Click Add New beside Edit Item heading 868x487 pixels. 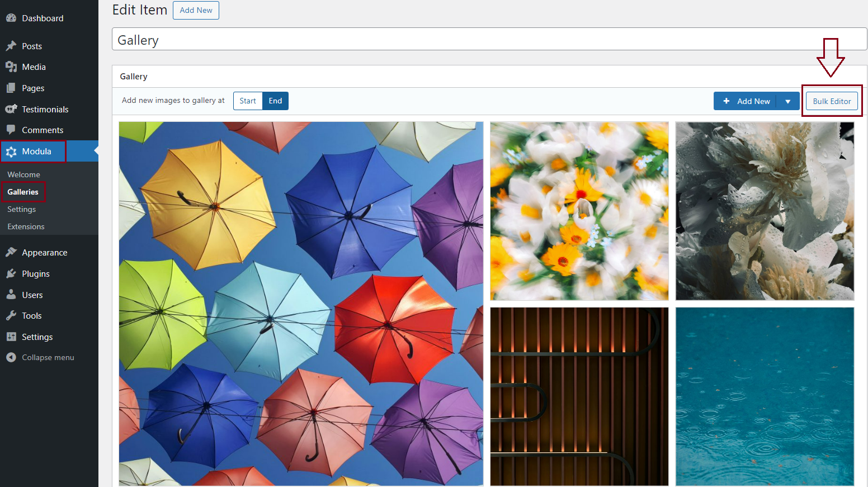click(x=196, y=10)
